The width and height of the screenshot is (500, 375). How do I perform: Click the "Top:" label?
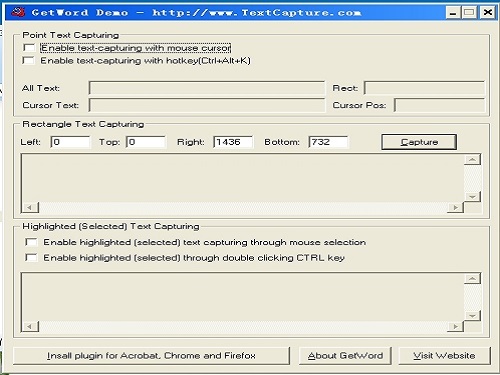pyautogui.click(x=109, y=142)
